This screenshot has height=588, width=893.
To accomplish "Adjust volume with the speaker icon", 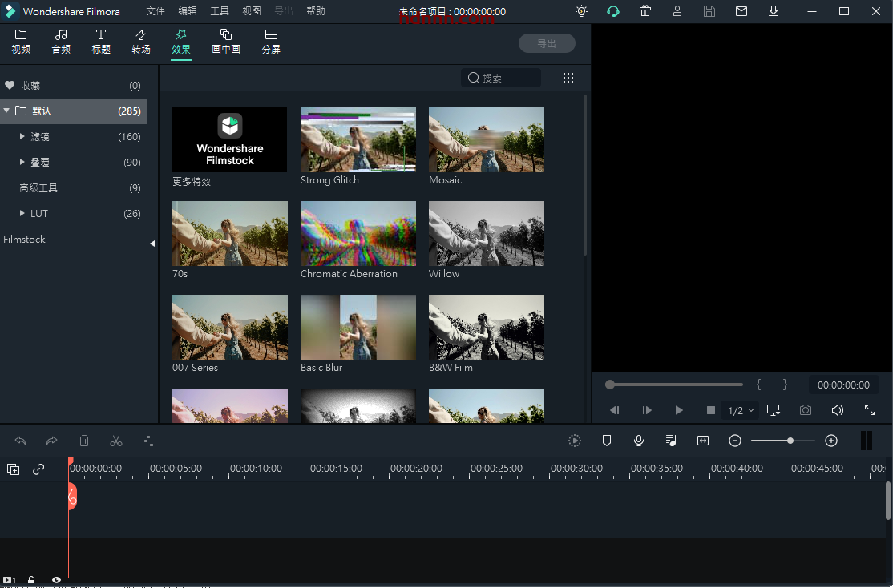I will (837, 410).
